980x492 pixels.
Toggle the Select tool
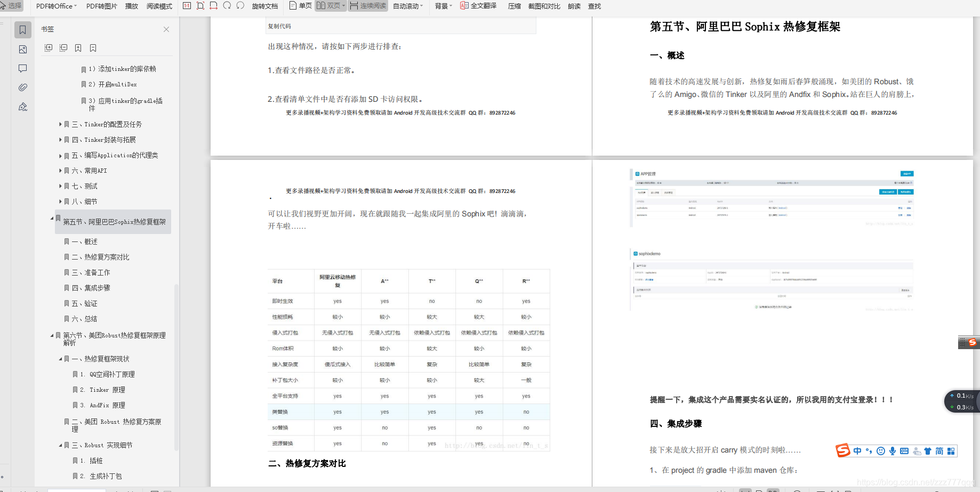pyautogui.click(x=11, y=6)
